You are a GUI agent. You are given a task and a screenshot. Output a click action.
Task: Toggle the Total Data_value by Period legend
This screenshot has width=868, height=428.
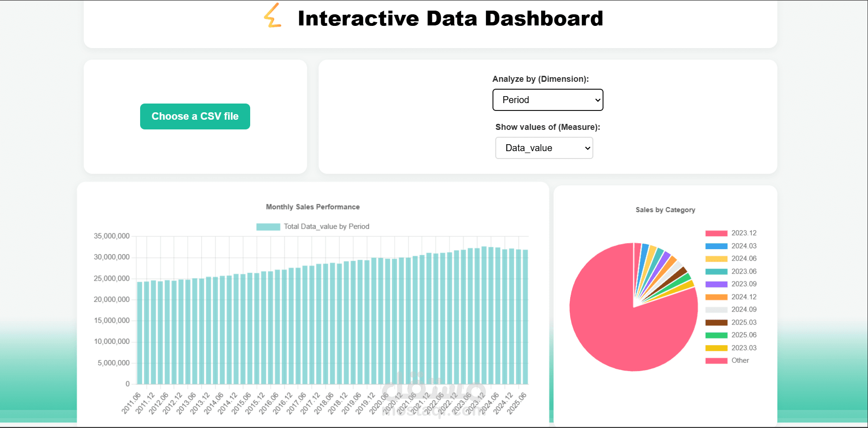[313, 226]
